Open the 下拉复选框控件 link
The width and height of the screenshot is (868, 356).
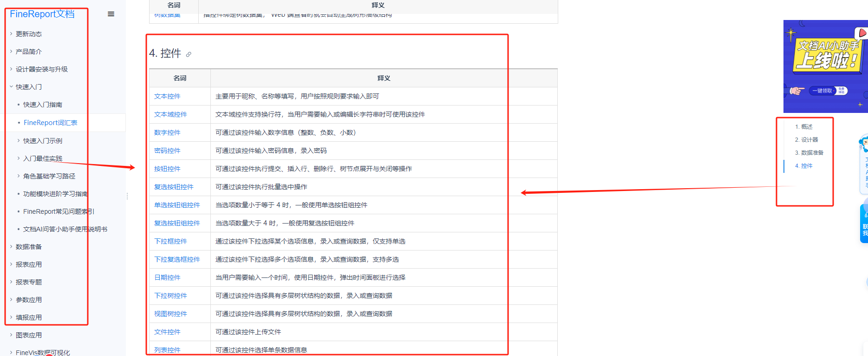177,259
